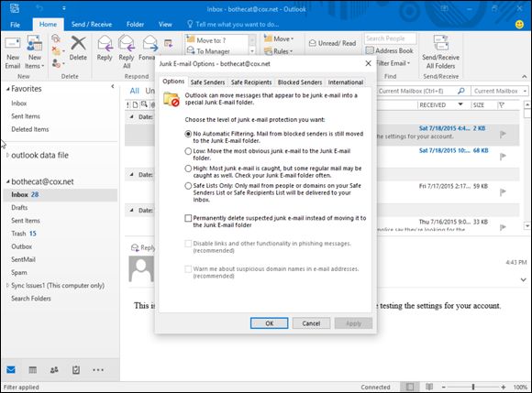This screenshot has width=532, height=393.
Task: Click the Reply envelope icon
Action: tap(105, 44)
